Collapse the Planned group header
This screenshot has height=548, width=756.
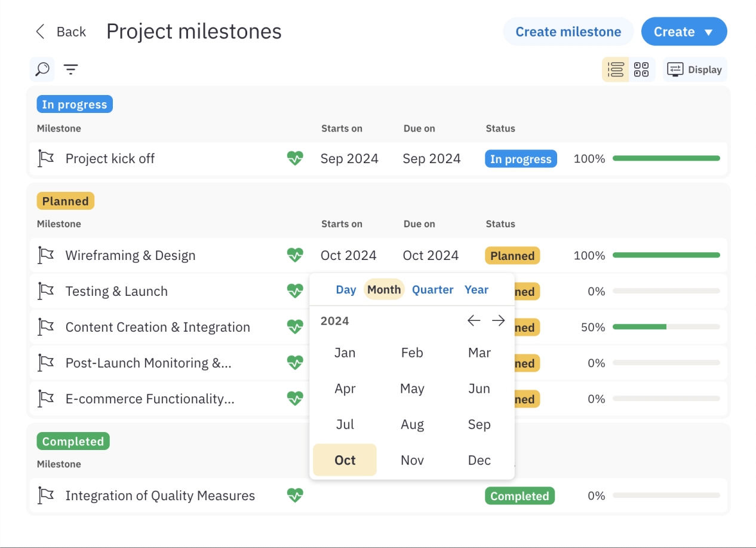[x=66, y=201]
